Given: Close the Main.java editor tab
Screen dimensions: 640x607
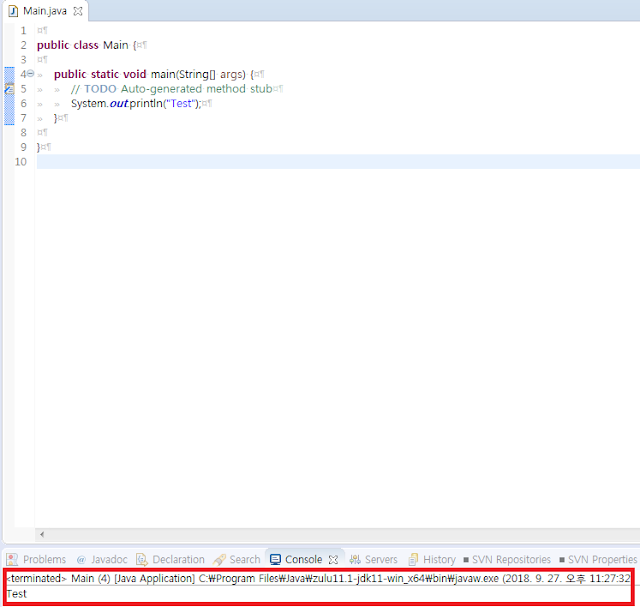Looking at the screenshot, I should pyautogui.click(x=78, y=11).
